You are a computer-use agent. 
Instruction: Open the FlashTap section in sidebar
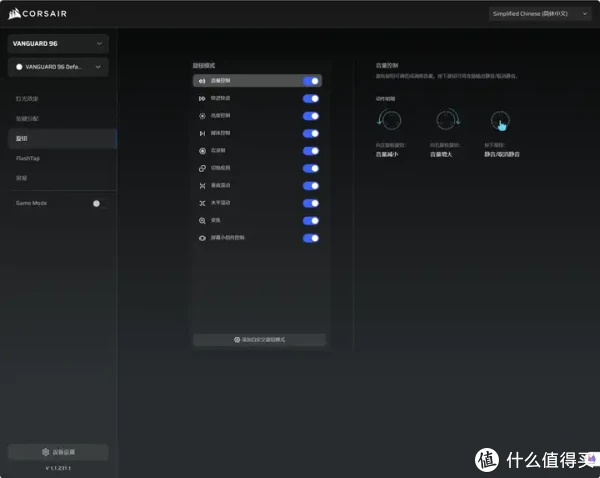coord(28,158)
